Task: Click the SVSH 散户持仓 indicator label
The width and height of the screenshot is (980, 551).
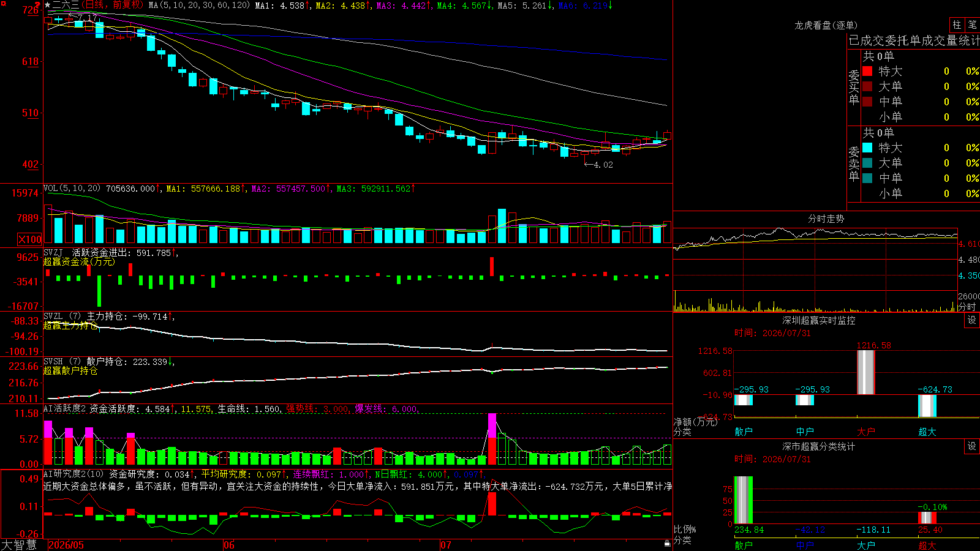Action: 86,362
